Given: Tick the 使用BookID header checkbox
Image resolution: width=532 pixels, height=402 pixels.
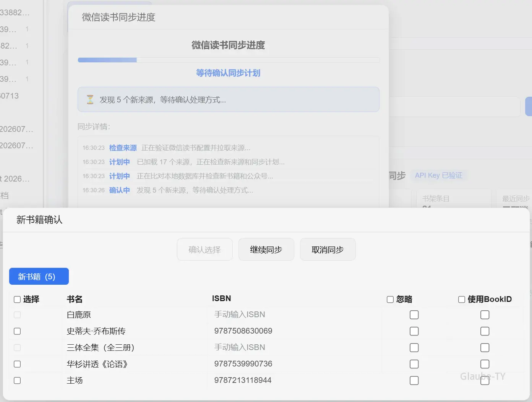Looking at the screenshot, I should coord(462,300).
